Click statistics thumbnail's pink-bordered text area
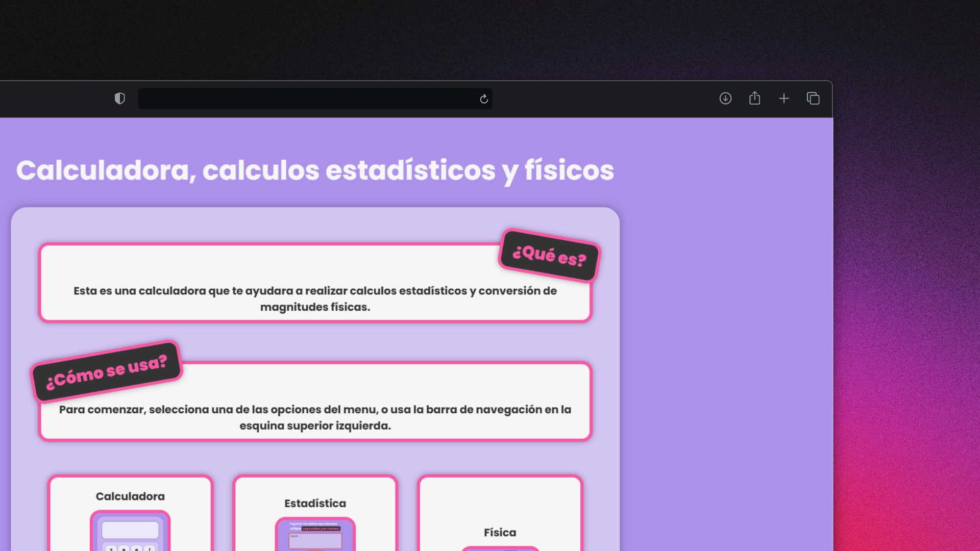This screenshot has width=980, height=551. click(315, 541)
